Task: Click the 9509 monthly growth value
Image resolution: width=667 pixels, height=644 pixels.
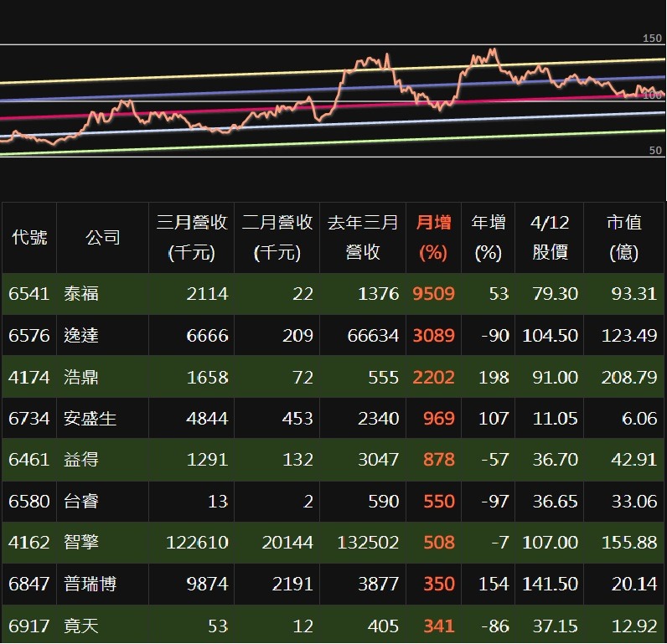Action: click(433, 294)
